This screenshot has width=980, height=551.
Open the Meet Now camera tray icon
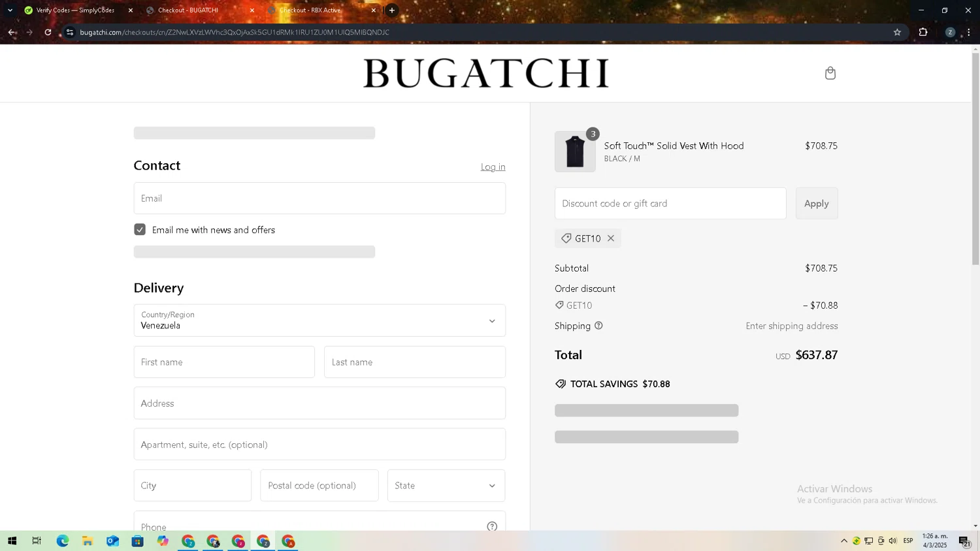click(881, 541)
